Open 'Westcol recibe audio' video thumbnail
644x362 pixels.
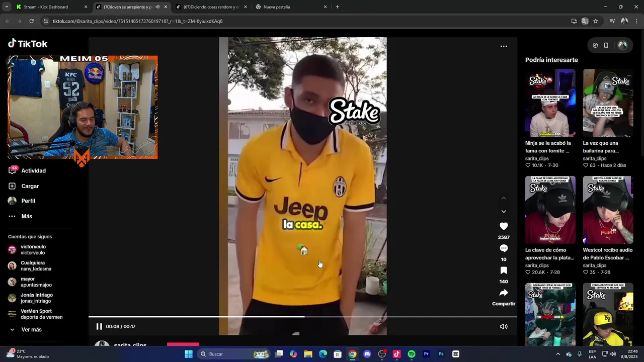click(x=608, y=210)
